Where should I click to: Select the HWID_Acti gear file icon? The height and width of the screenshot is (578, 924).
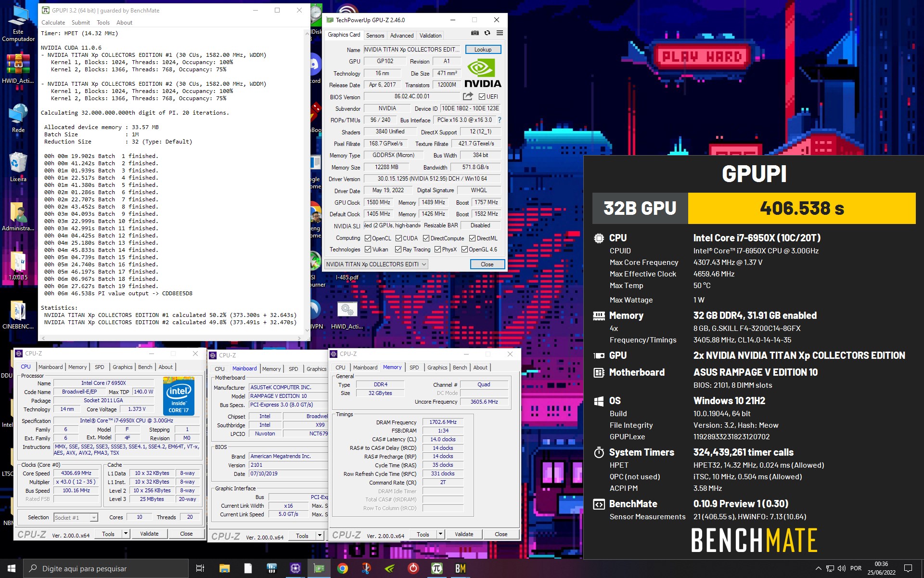point(347,315)
